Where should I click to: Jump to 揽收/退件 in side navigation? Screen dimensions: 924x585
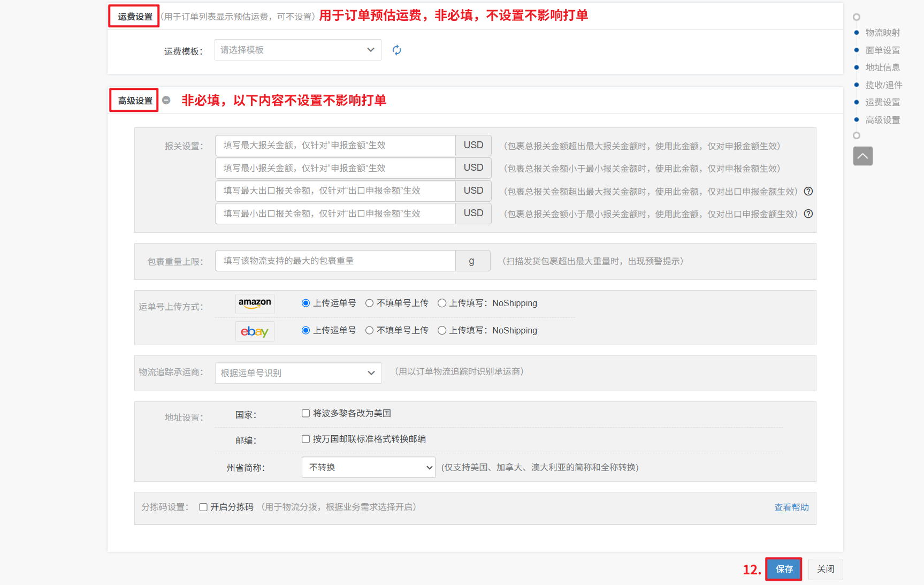click(883, 85)
